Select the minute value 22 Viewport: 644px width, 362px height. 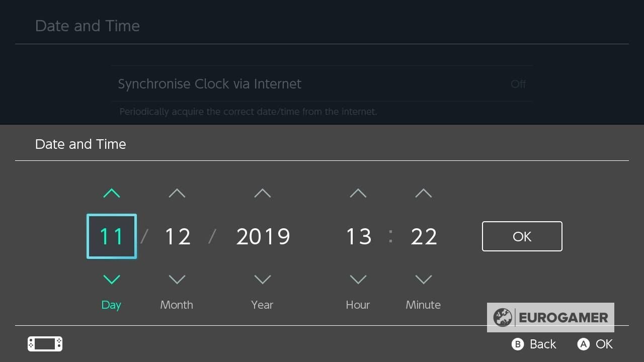[424, 236]
